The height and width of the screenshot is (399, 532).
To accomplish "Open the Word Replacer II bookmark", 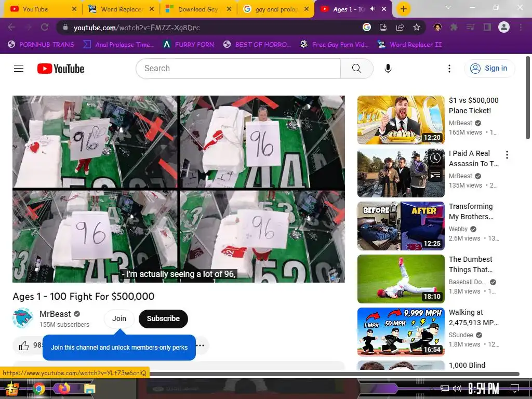I will click(x=409, y=45).
